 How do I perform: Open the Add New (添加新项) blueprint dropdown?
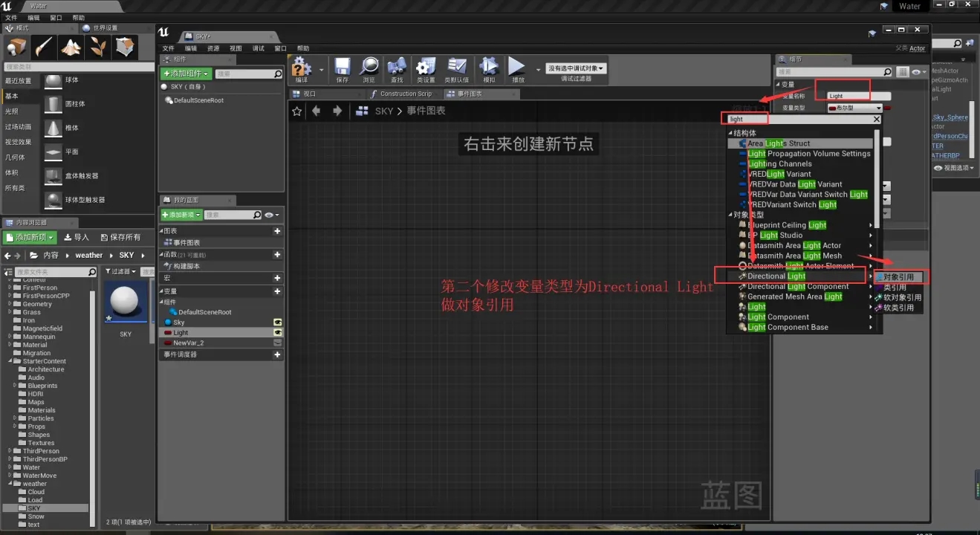click(181, 215)
